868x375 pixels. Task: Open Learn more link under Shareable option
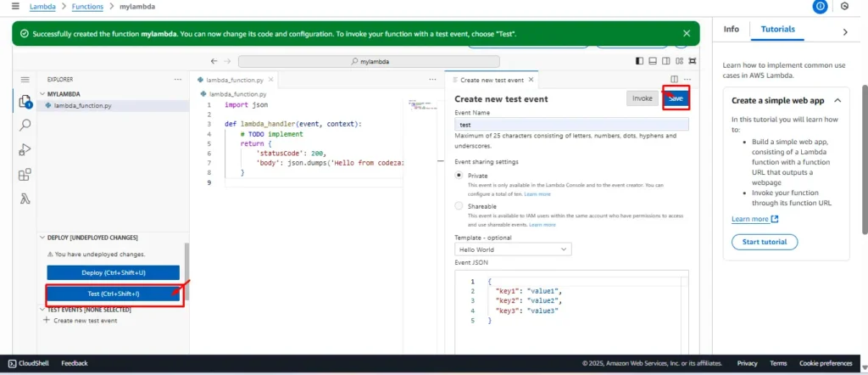pyautogui.click(x=542, y=225)
